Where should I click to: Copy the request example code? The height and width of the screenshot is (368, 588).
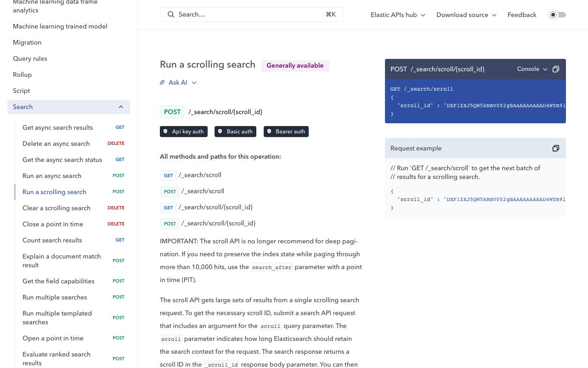tap(555, 148)
